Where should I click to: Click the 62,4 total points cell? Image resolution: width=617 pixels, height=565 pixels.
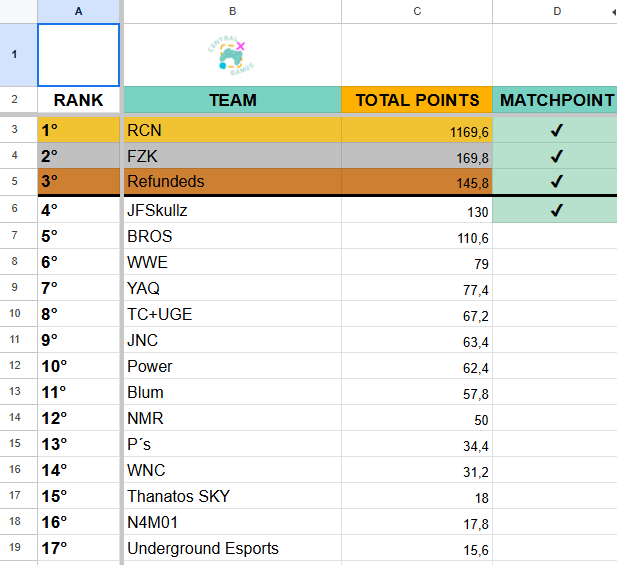pos(417,366)
